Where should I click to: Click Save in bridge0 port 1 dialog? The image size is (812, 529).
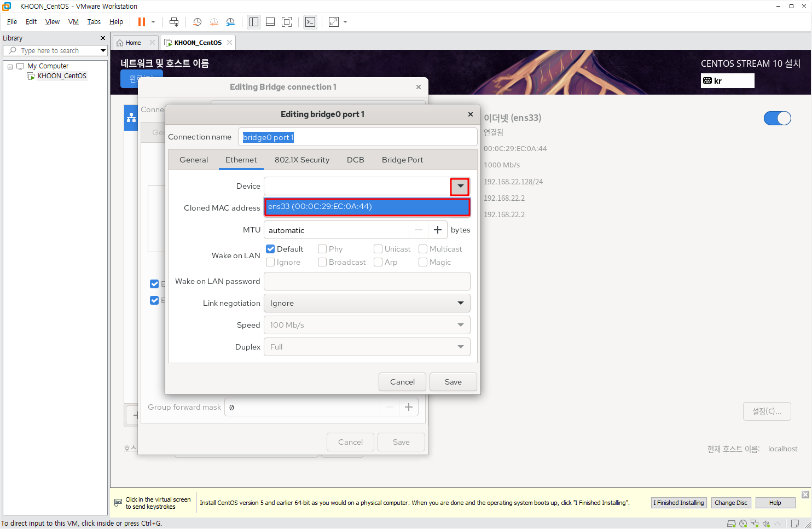coord(453,382)
